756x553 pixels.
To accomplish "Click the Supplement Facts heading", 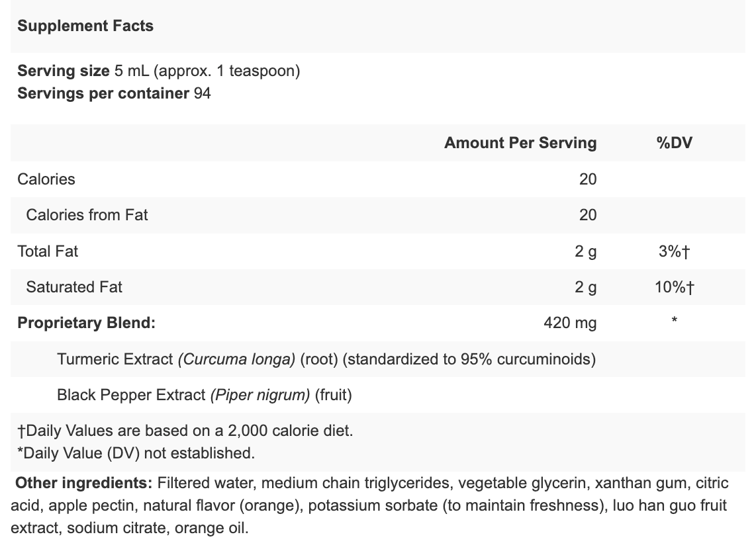I will tap(85, 26).
